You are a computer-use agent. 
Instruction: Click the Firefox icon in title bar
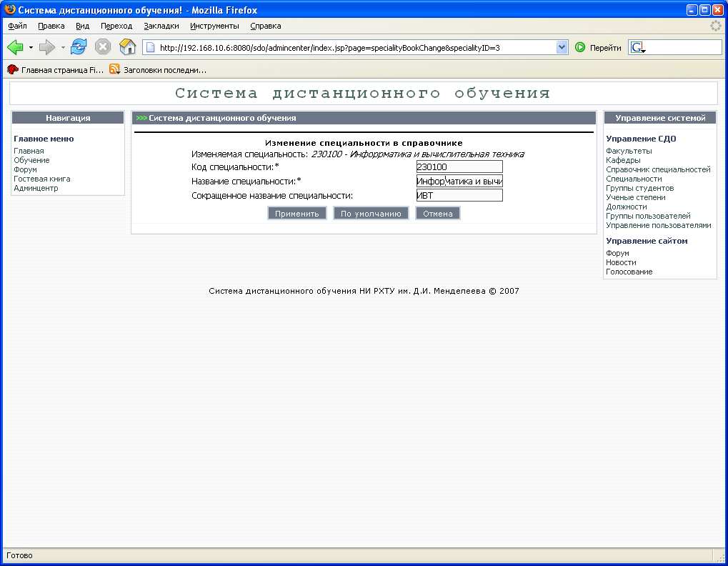[10, 10]
